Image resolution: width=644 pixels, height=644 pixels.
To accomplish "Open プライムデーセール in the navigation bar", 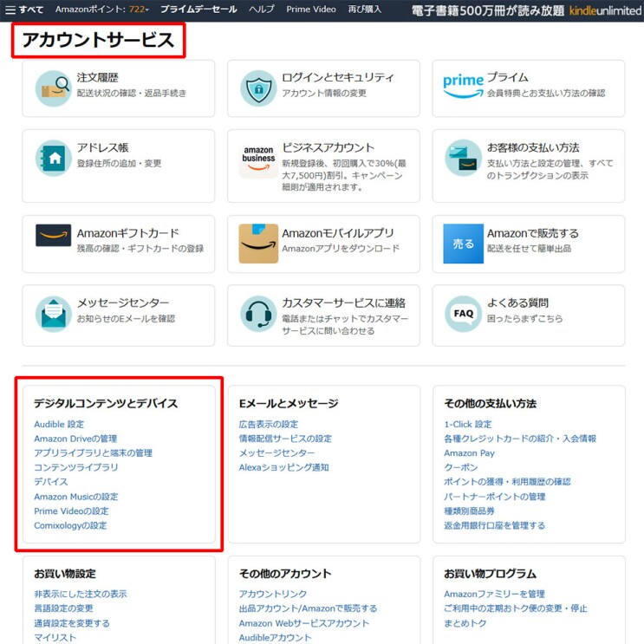I will (198, 10).
